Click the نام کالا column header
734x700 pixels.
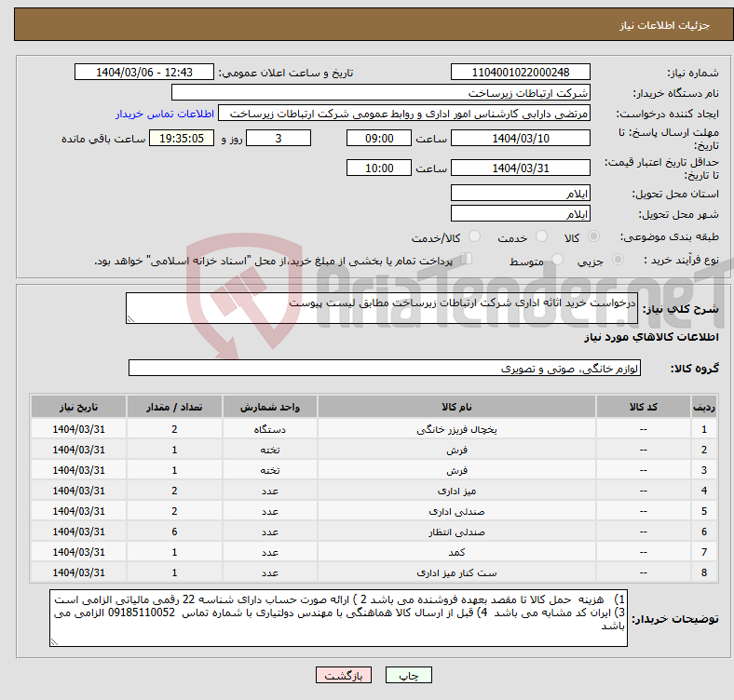[x=456, y=407]
